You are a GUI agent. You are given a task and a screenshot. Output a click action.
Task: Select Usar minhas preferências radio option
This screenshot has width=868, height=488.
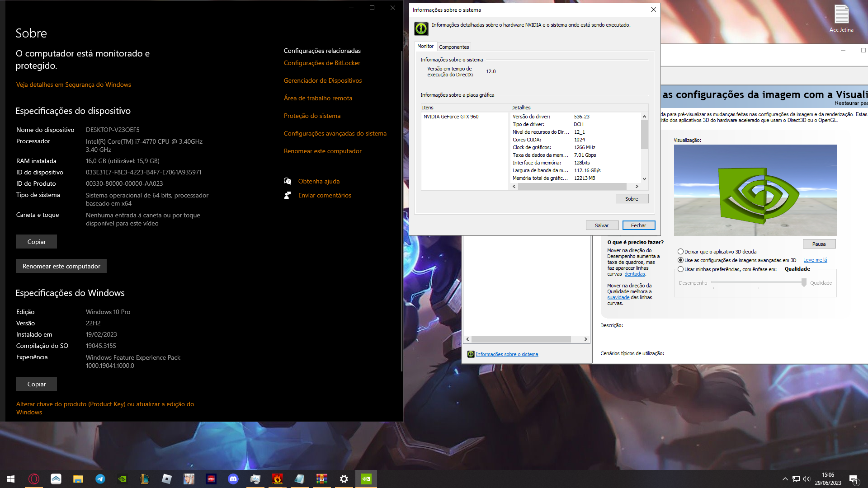[x=680, y=269]
